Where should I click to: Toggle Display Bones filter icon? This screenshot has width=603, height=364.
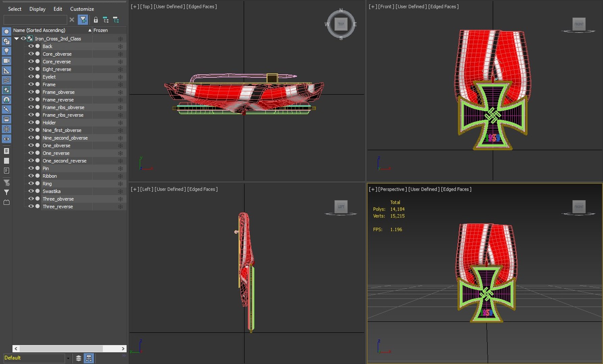tap(6, 110)
